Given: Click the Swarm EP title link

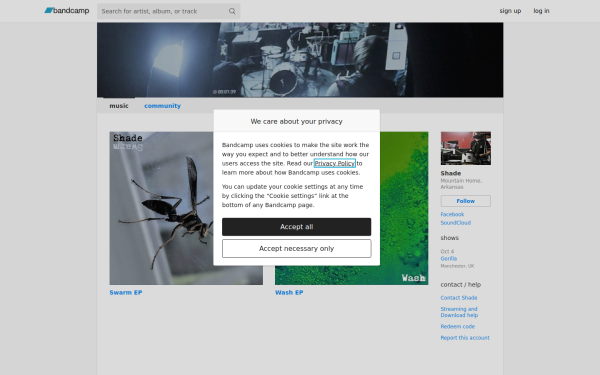Looking at the screenshot, I should pos(126,292).
